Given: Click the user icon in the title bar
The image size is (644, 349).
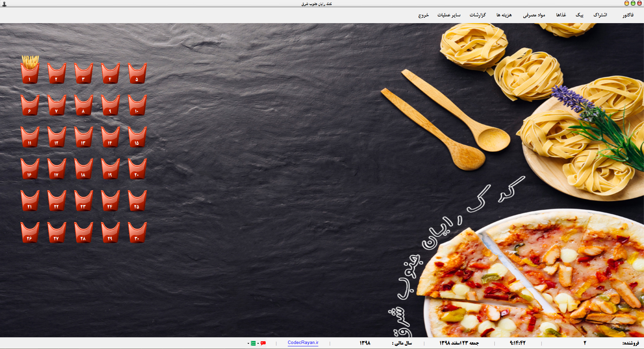Looking at the screenshot, I should pos(4,4).
